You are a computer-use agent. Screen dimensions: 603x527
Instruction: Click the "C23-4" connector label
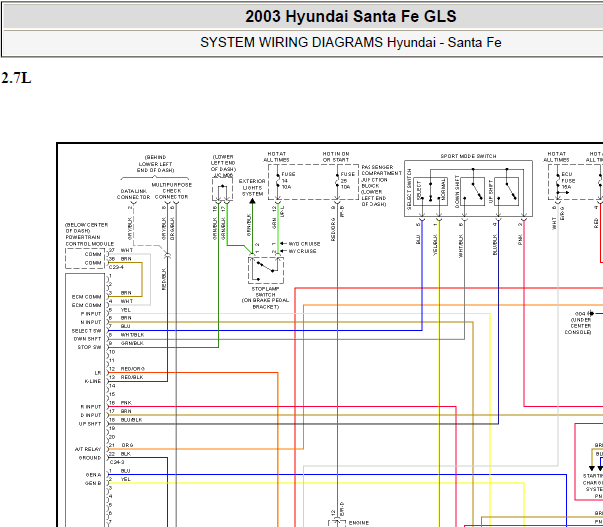point(117,267)
